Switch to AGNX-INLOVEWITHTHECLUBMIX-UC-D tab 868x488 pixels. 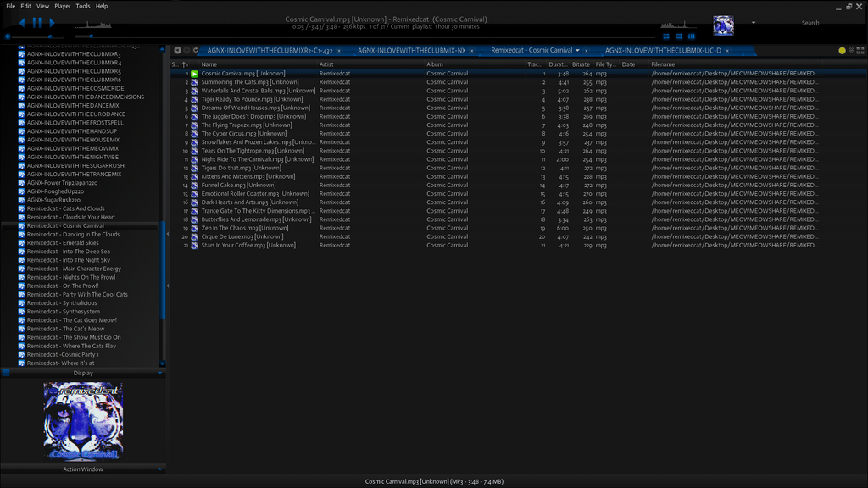pos(663,50)
